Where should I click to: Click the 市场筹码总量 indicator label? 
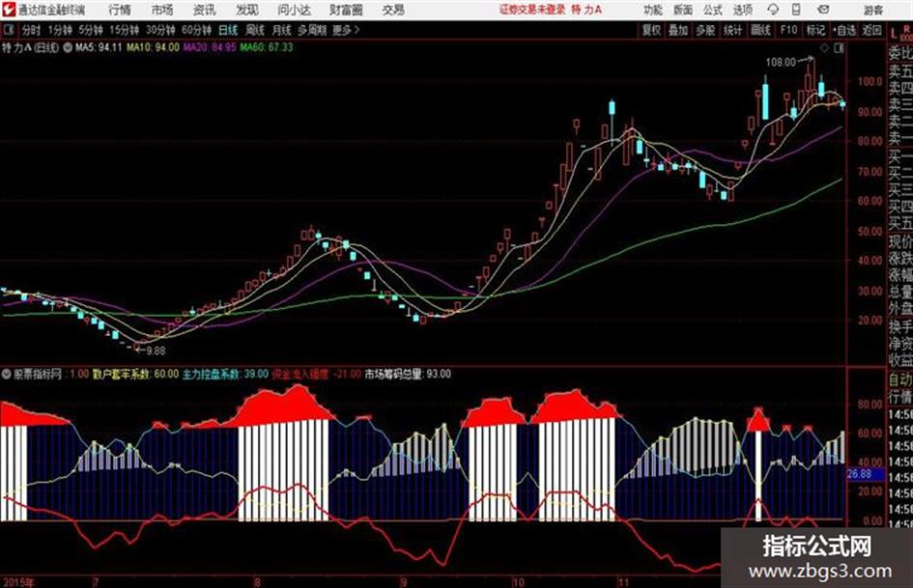393,375
